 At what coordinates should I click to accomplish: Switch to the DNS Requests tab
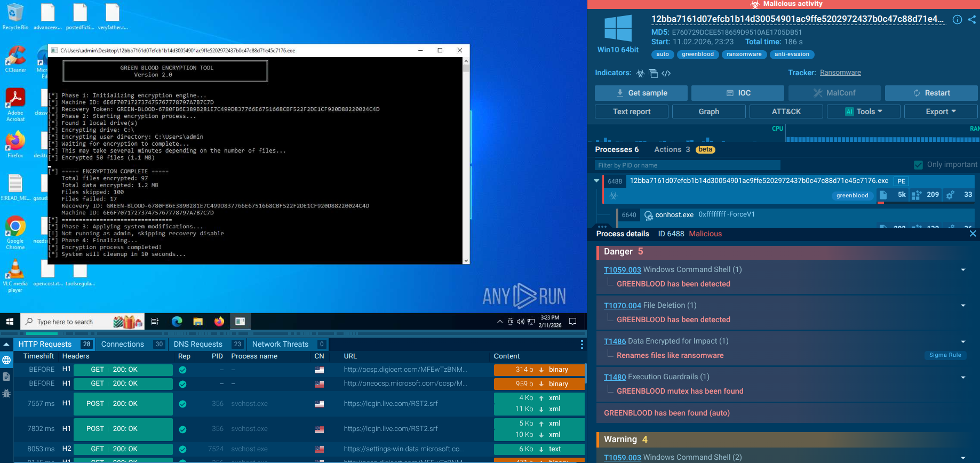198,344
